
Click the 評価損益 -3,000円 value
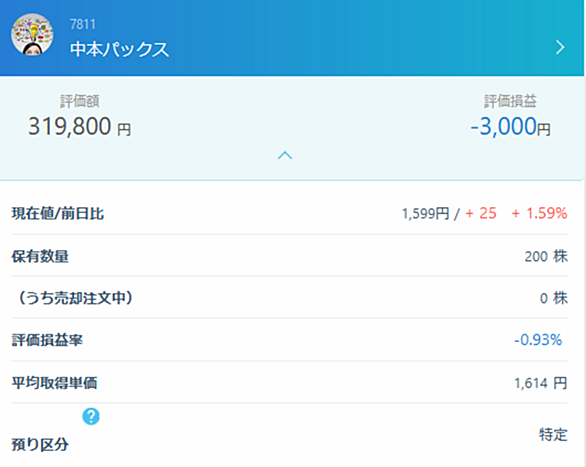[x=510, y=127]
